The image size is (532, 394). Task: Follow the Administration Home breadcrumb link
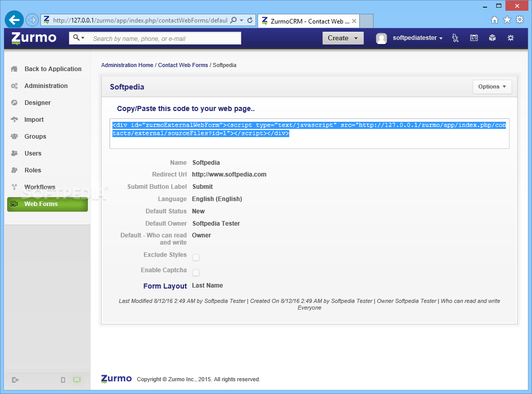click(x=127, y=65)
